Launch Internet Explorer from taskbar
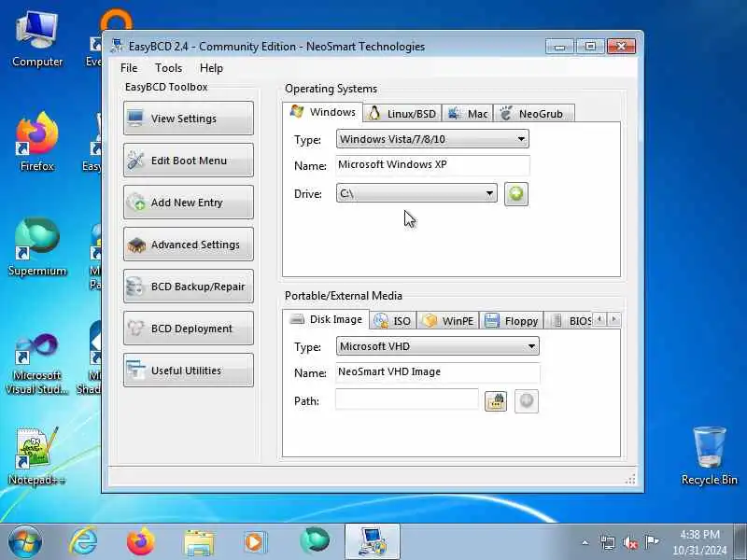The width and height of the screenshot is (747, 560). [x=83, y=542]
